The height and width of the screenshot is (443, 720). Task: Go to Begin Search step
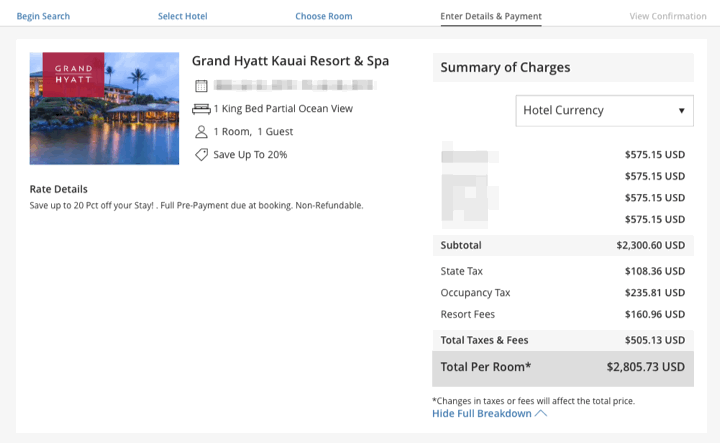(43, 16)
